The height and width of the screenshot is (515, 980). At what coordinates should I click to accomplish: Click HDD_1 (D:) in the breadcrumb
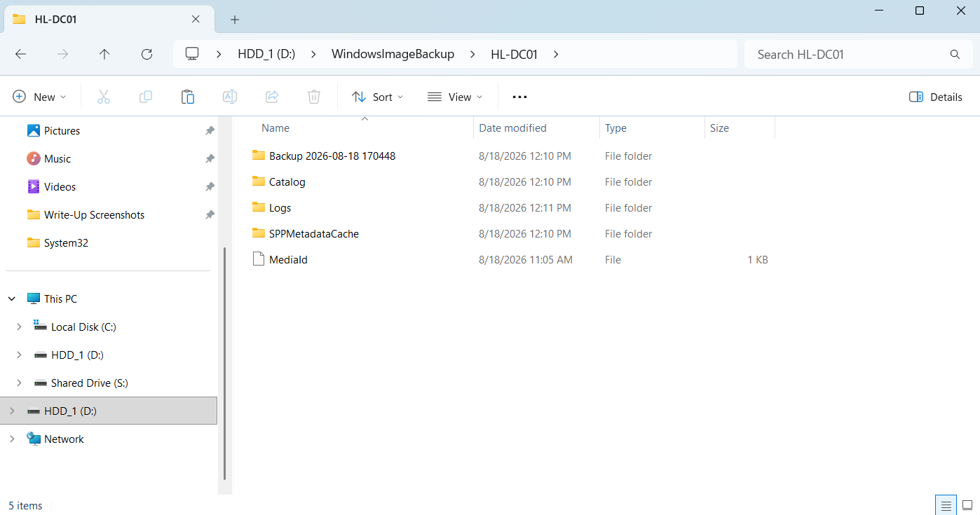click(267, 54)
